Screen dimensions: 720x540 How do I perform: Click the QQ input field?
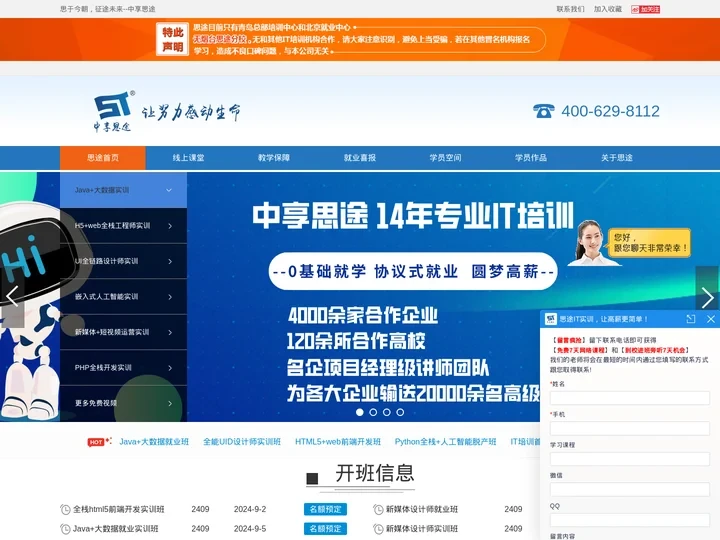pyautogui.click(x=630, y=520)
